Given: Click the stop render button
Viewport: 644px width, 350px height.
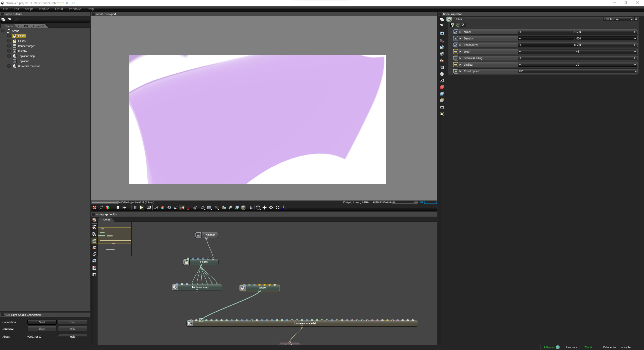Looking at the screenshot, I should 118,208.
